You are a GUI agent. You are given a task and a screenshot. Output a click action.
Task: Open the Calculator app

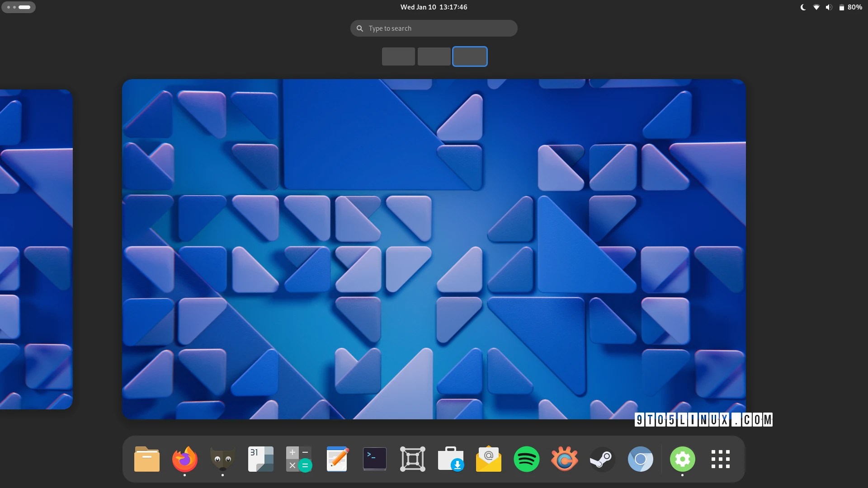(298, 459)
